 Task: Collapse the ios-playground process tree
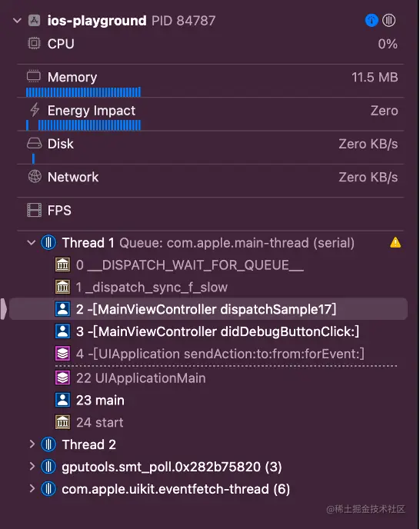point(17,21)
